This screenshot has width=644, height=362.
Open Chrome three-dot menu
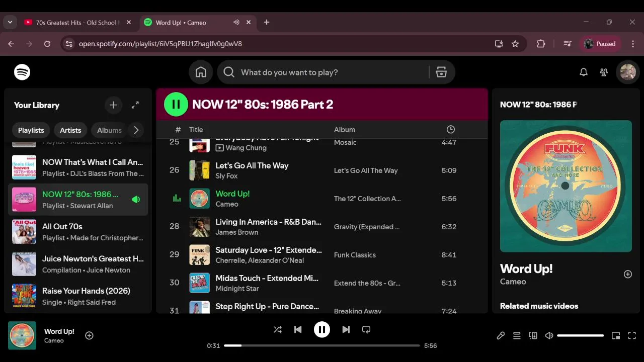(633, 44)
